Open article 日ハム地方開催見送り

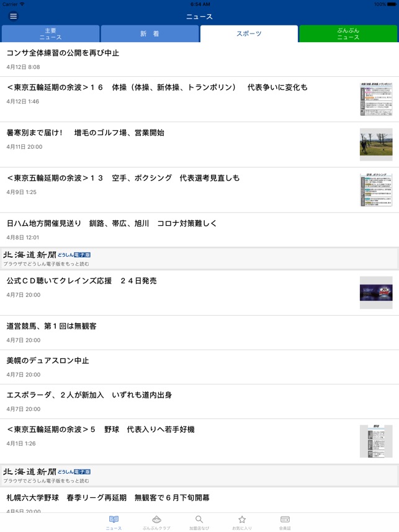click(x=199, y=230)
